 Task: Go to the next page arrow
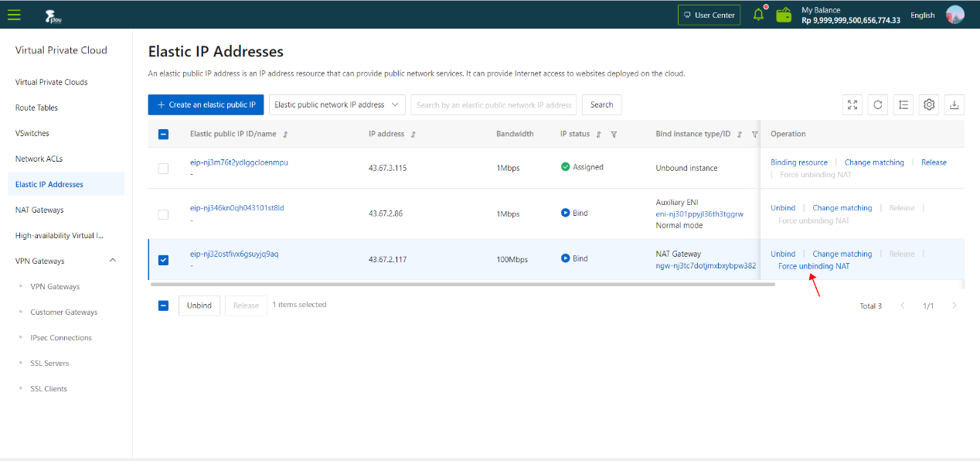pyautogui.click(x=954, y=306)
